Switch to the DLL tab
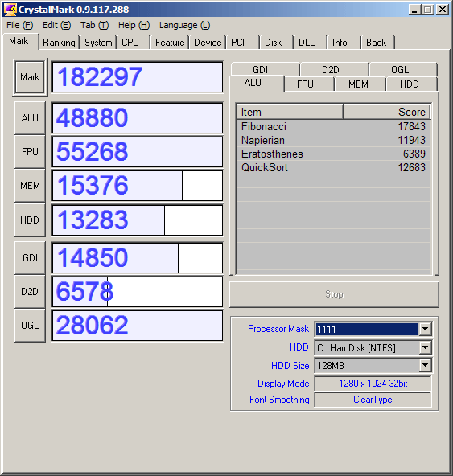Screen dimensions: 453x476 (x=311, y=43)
